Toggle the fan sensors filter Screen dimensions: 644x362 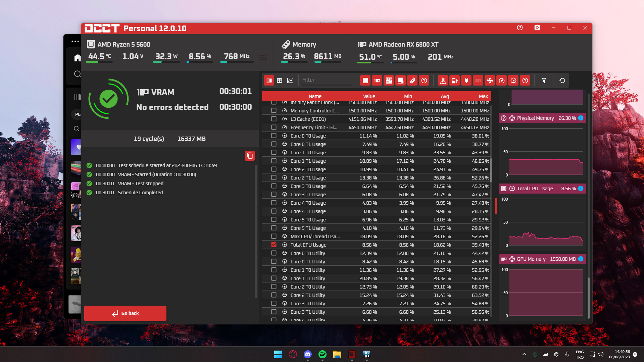[490, 81]
